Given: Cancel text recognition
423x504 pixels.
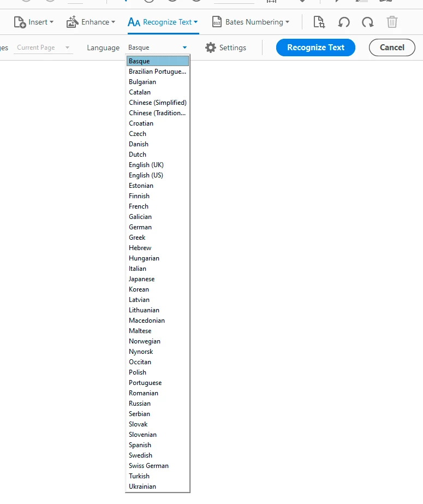Looking at the screenshot, I should (x=392, y=48).
